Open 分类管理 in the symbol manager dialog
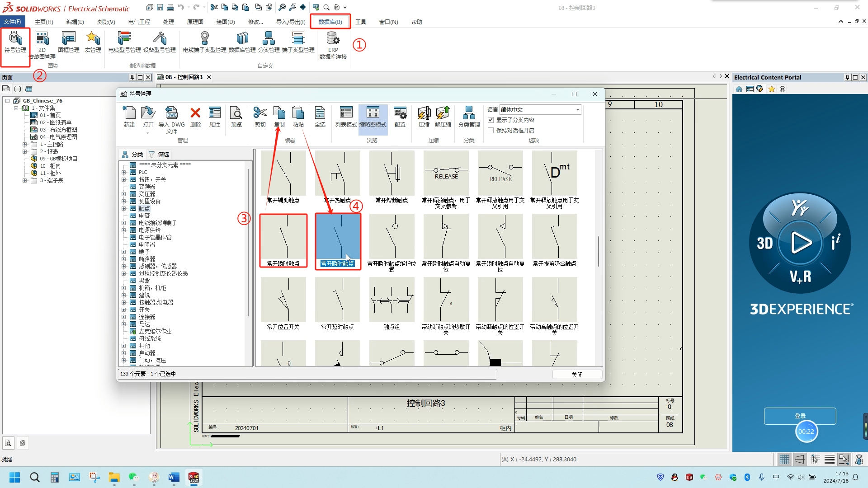868x488 pixels. pos(469,117)
